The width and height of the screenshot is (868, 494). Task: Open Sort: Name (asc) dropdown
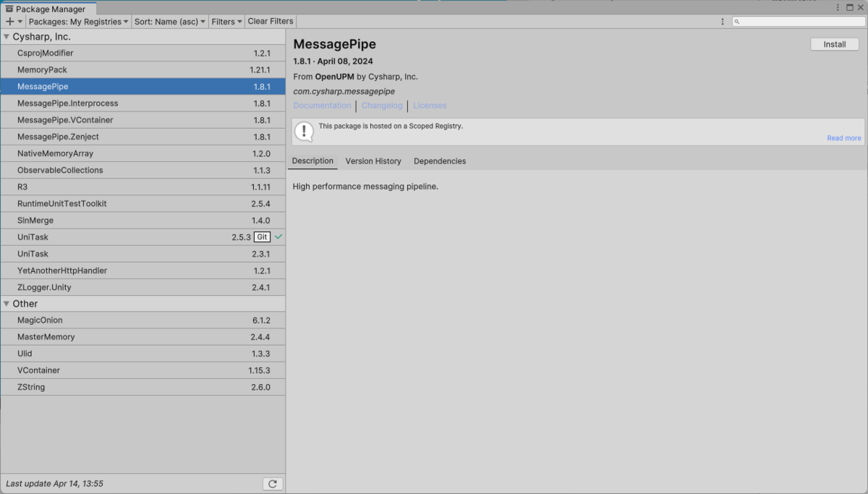(x=170, y=22)
